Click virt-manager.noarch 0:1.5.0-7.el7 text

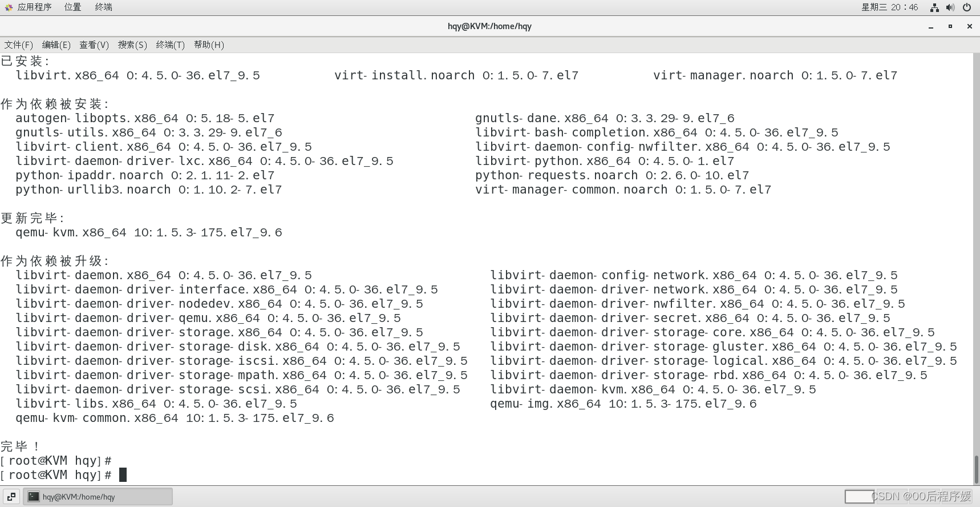pos(775,75)
